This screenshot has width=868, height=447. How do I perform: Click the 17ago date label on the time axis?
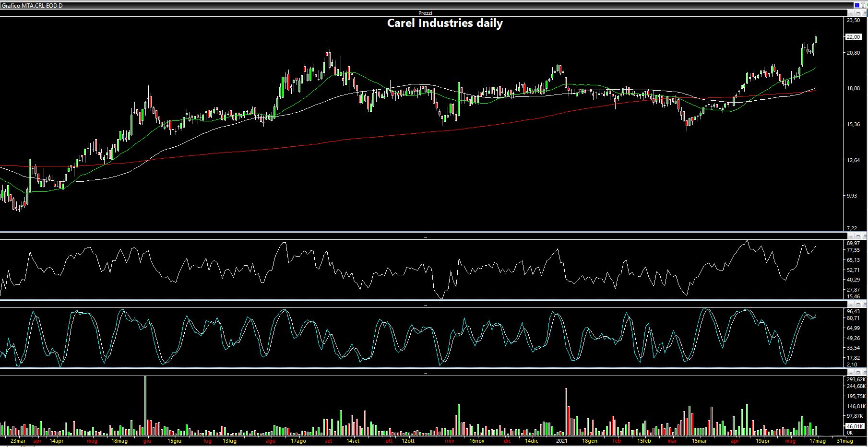298,441
